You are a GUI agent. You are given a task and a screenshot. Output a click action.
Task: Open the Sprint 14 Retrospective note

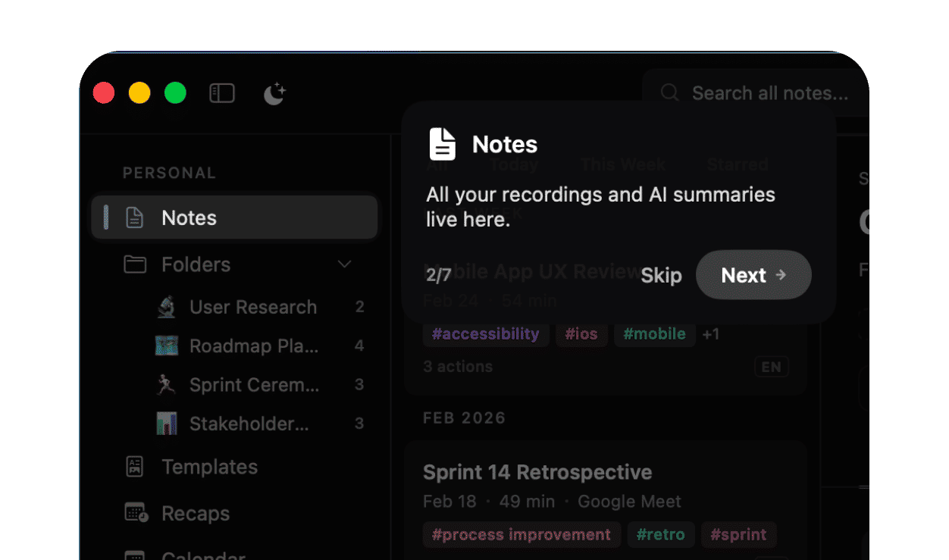(537, 472)
